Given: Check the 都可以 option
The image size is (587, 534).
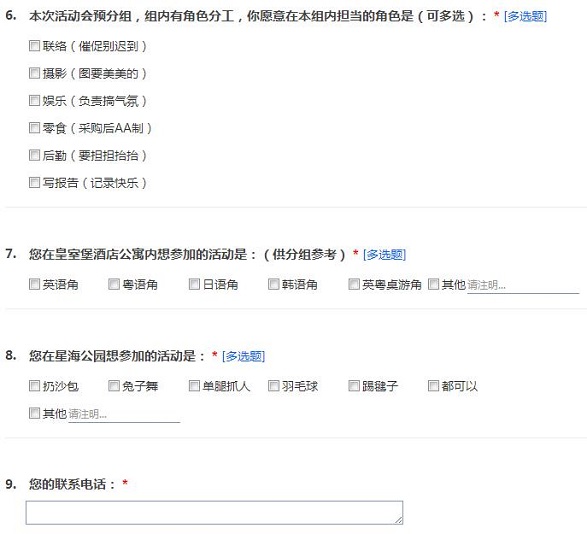Looking at the screenshot, I should [433, 386].
